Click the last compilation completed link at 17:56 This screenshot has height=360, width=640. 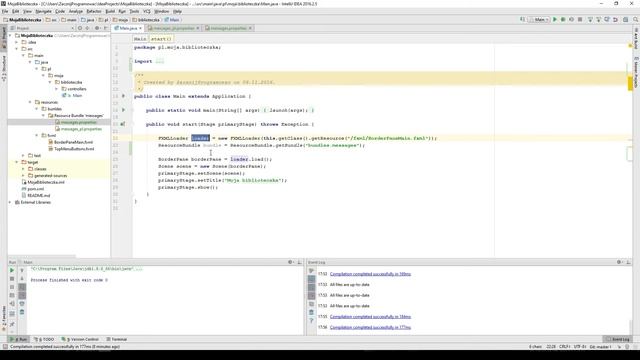point(370,327)
